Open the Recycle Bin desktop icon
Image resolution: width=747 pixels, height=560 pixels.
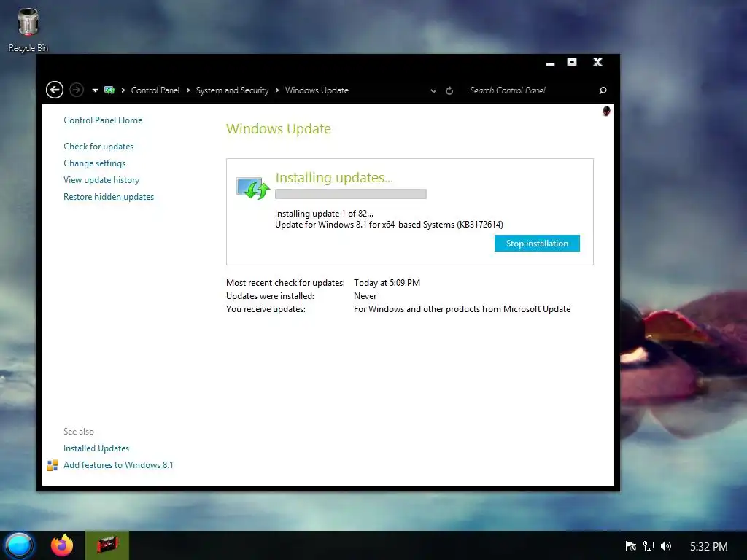click(28, 29)
